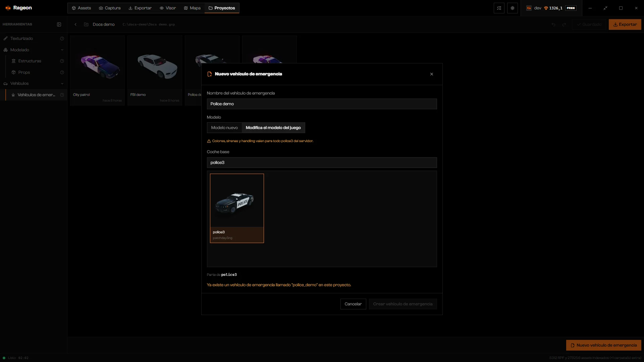The width and height of the screenshot is (644, 362).
Task: Switch to the Assets tab
Action: click(81, 8)
